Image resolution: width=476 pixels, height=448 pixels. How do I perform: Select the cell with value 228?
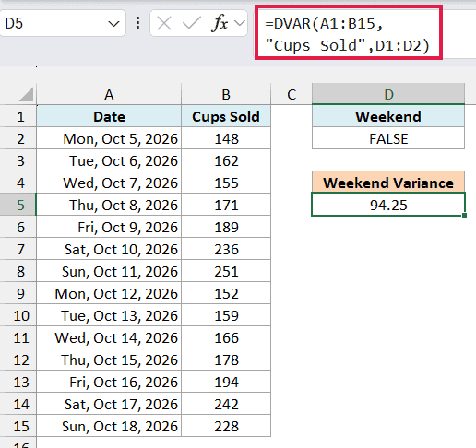pyautogui.click(x=226, y=426)
